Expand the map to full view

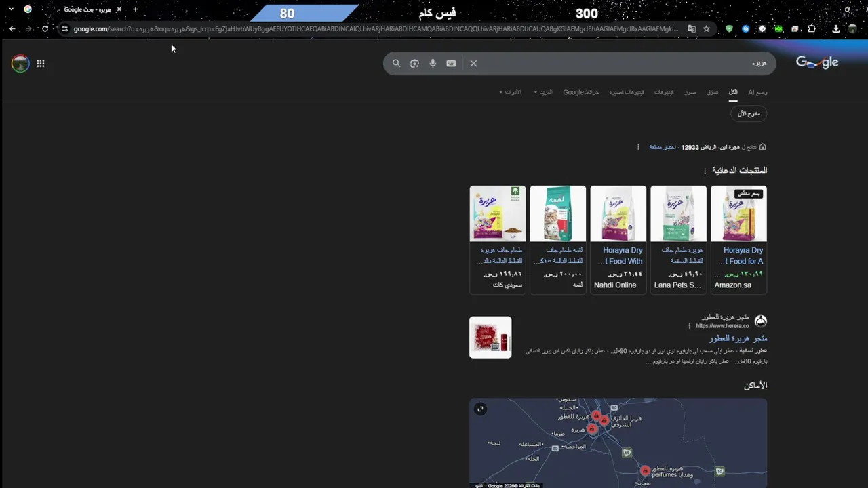pyautogui.click(x=480, y=409)
